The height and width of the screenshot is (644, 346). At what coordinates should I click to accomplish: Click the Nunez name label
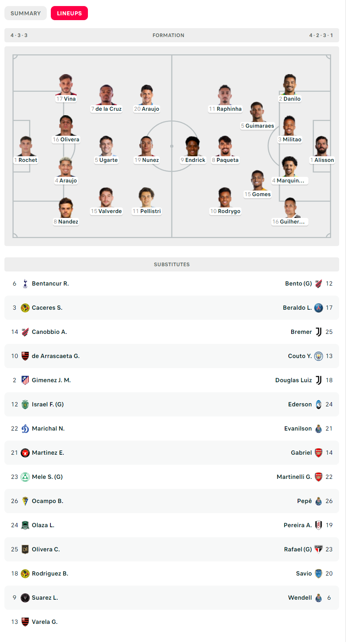pyautogui.click(x=147, y=160)
